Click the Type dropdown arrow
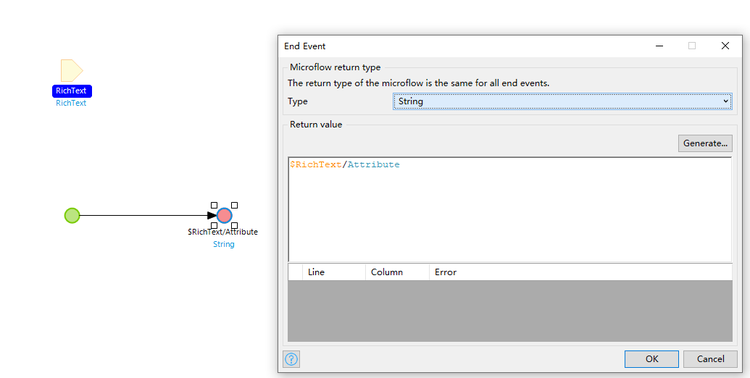This screenshot has width=750, height=378. [x=725, y=101]
